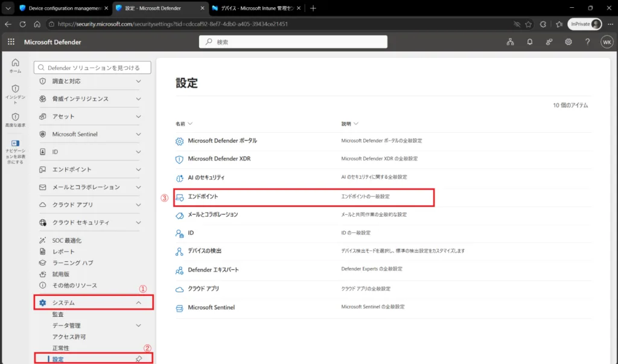This screenshot has width=618, height=364.
Task: Open Incidents in left rail
Action: click(x=15, y=95)
